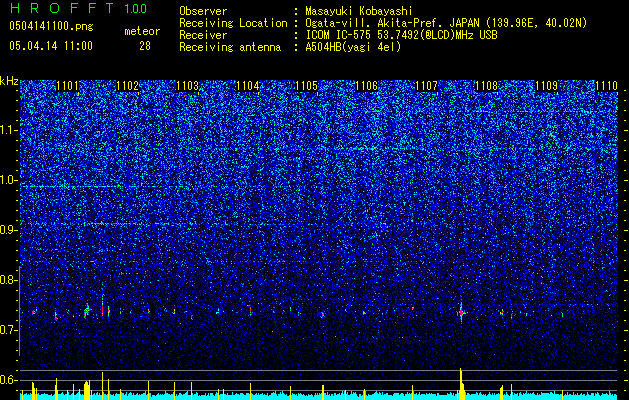This screenshot has height=400, width=629.
Task: Select the Ogata-vill. Akita-Pref. JAPAN location text
Action: 446,23
